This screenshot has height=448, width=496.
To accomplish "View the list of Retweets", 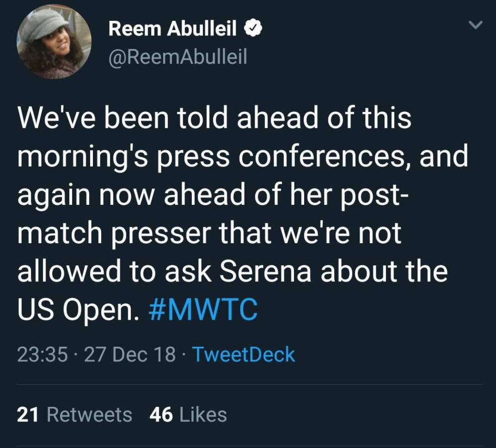I will [x=90, y=415].
